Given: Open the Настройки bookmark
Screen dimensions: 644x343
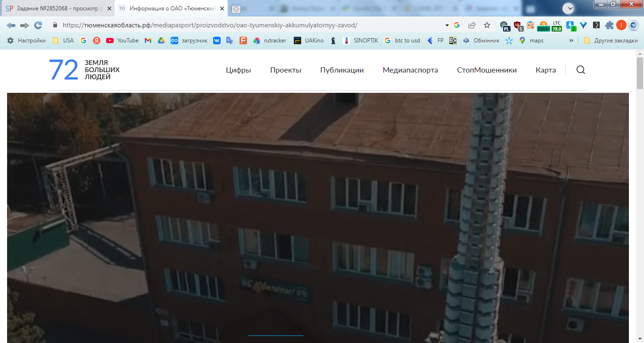Looking at the screenshot, I should pyautogui.click(x=26, y=41).
